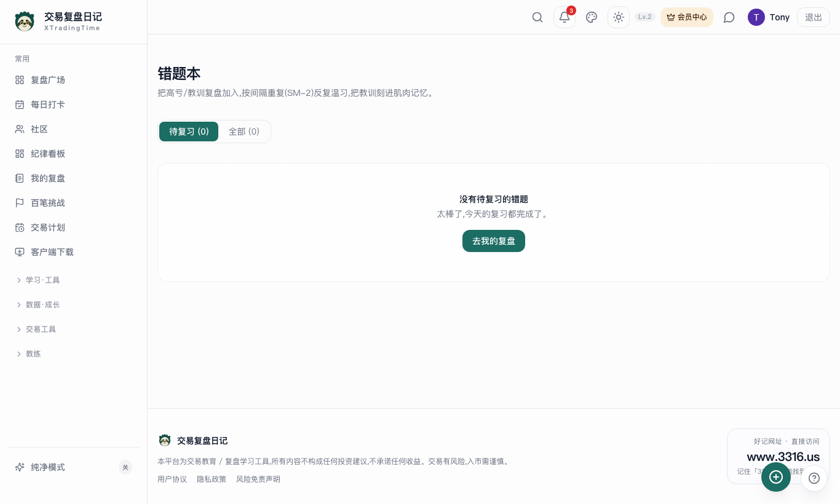The height and width of the screenshot is (504, 840).
Task: Open 我的复盘 in sidebar
Action: pyautogui.click(x=74, y=178)
